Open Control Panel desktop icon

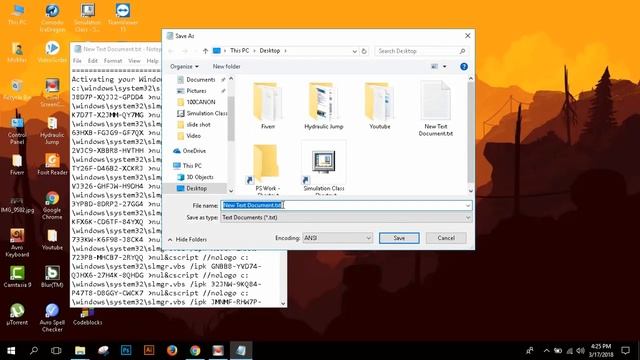coord(17,131)
